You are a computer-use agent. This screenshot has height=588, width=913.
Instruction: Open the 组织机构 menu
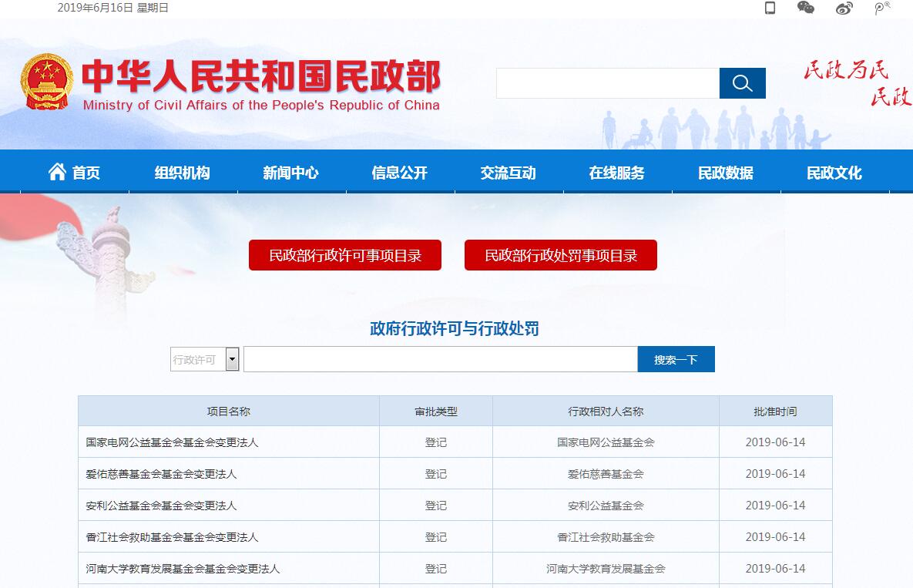pos(183,173)
